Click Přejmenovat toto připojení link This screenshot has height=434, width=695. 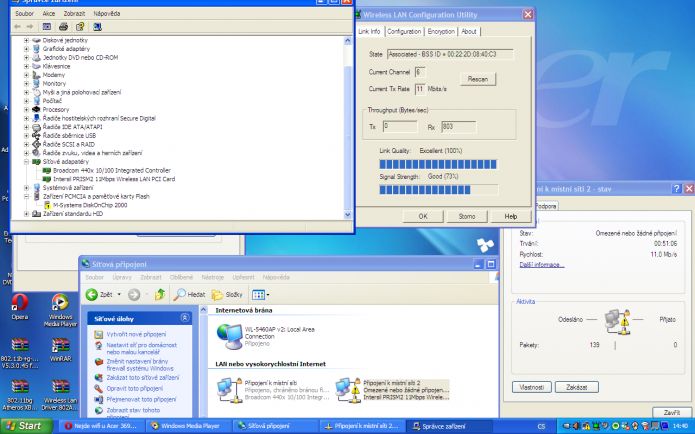pos(141,399)
